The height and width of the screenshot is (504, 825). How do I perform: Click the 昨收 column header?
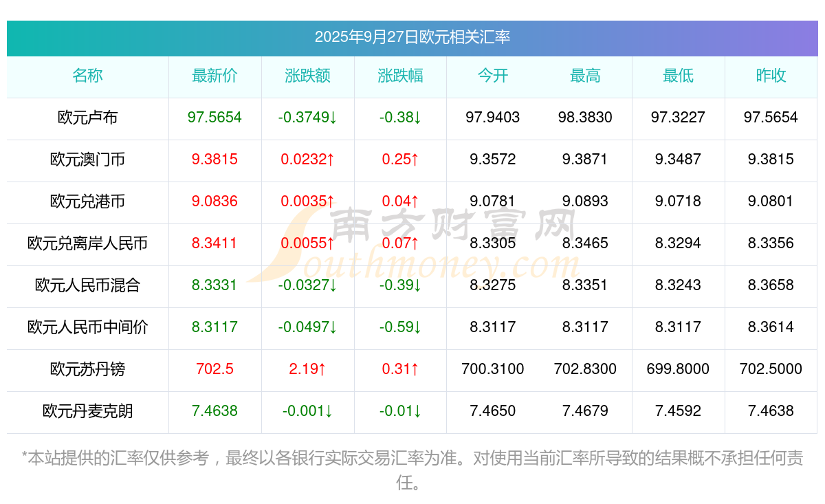771,76
